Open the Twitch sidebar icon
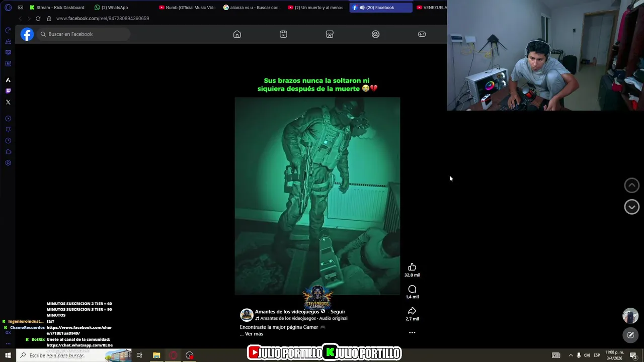This screenshot has width=644, height=362. (8, 91)
